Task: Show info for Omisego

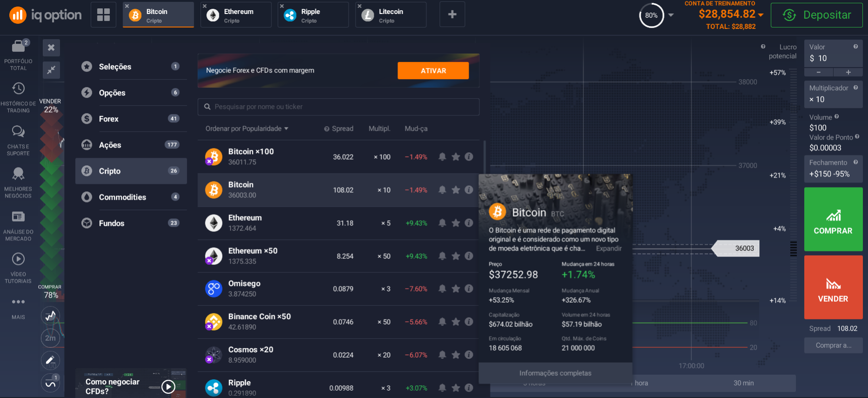Action: point(469,289)
